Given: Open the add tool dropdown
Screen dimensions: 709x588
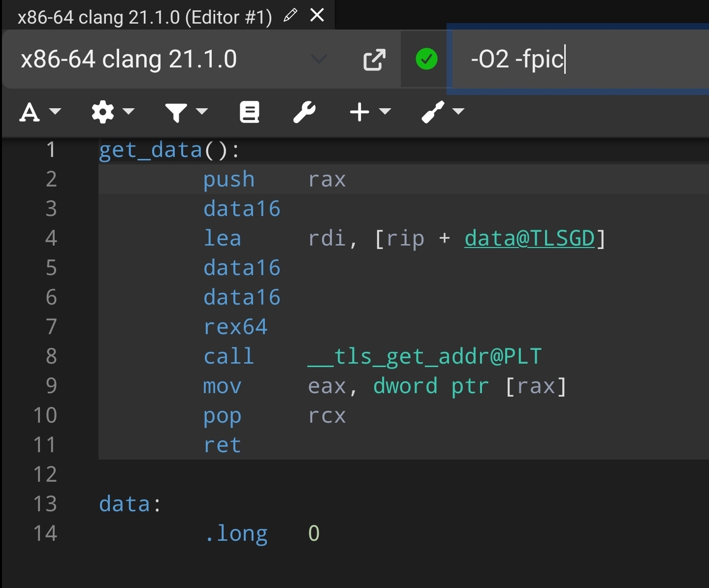Looking at the screenshot, I should (x=443, y=112).
